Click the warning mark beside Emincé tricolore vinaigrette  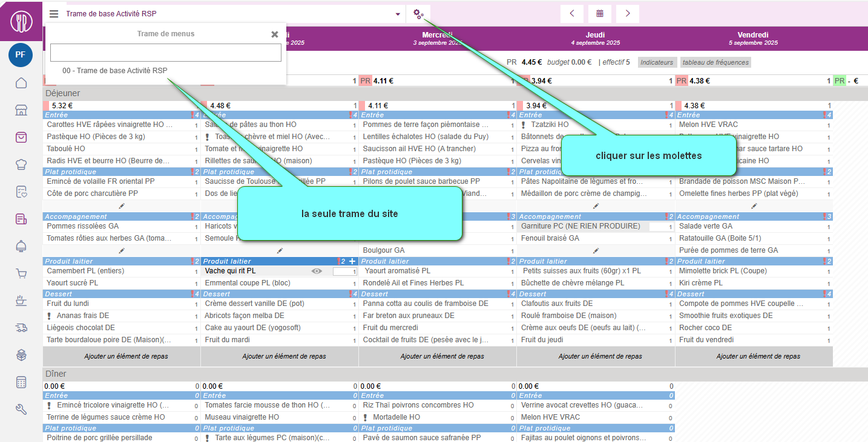[x=50, y=405]
